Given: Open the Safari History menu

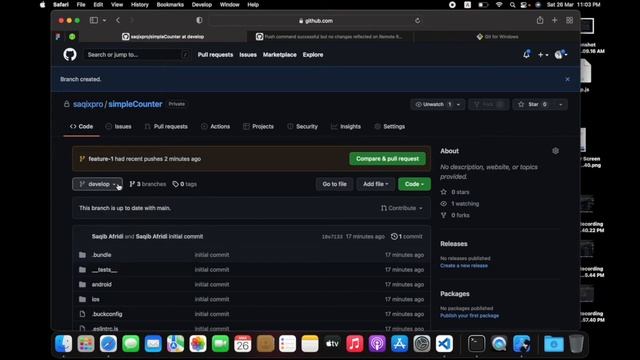Looking at the screenshot, I should pyautogui.click(x=140, y=5).
